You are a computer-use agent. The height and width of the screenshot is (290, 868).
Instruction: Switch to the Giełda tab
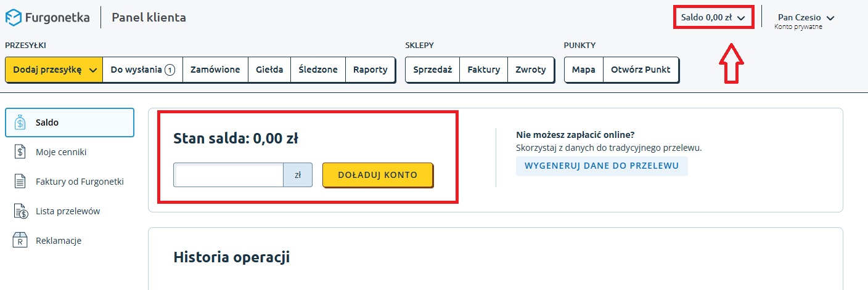click(269, 70)
